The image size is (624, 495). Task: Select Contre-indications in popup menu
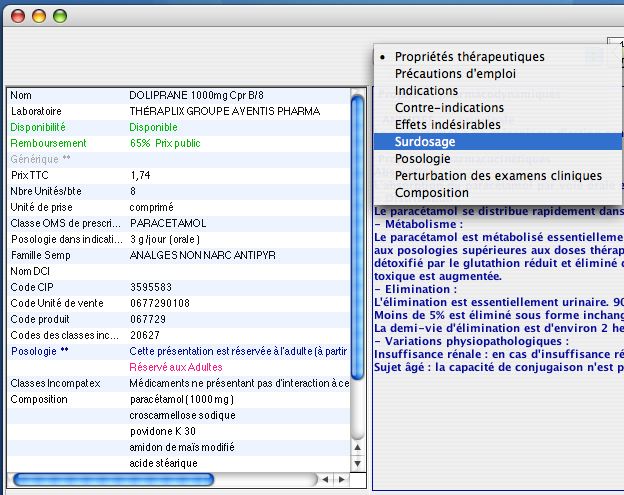497,108
